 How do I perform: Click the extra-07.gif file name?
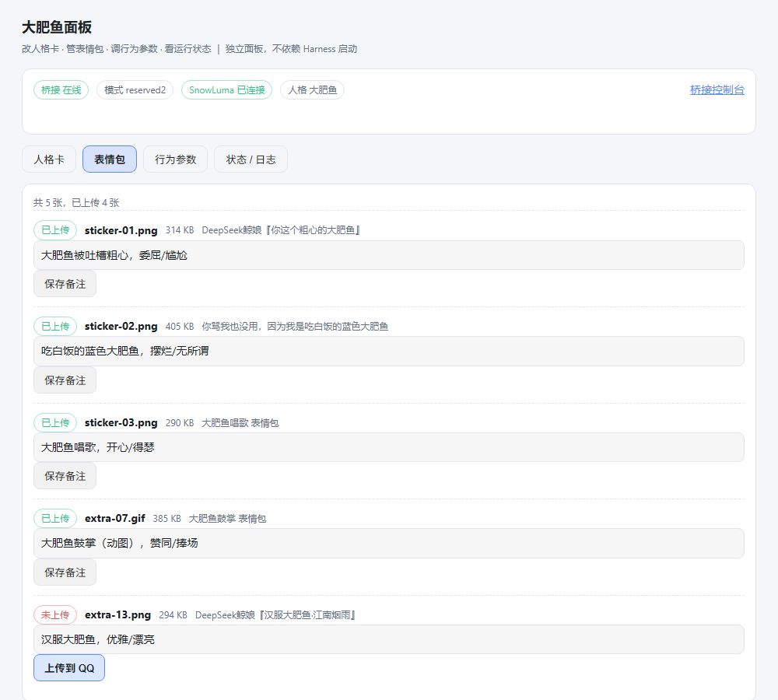(115, 519)
